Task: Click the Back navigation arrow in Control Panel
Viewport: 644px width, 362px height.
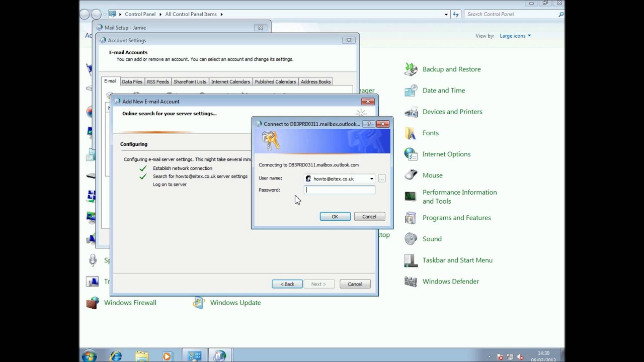Action: [x=85, y=15]
